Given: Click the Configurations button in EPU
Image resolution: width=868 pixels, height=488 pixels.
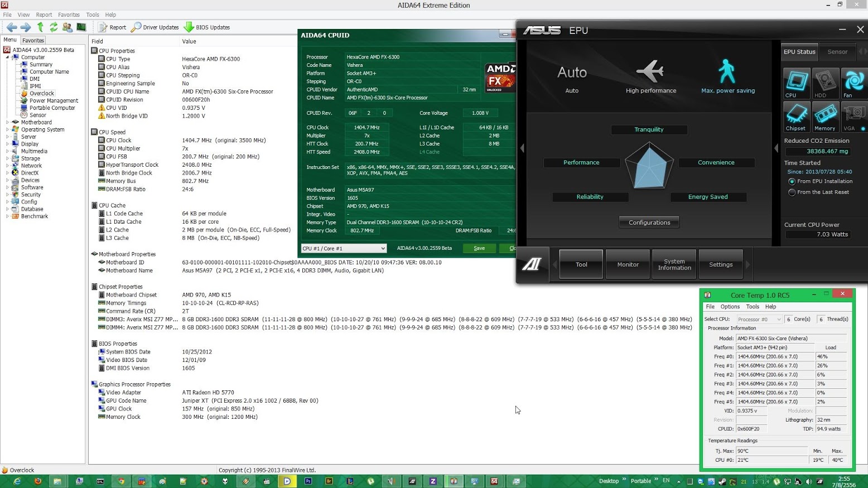Looking at the screenshot, I should (x=649, y=223).
